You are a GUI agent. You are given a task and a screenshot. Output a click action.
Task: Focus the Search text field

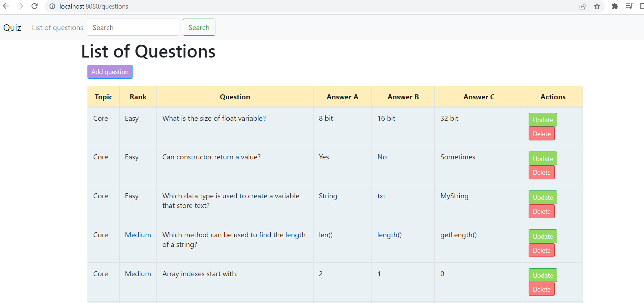coord(133,28)
